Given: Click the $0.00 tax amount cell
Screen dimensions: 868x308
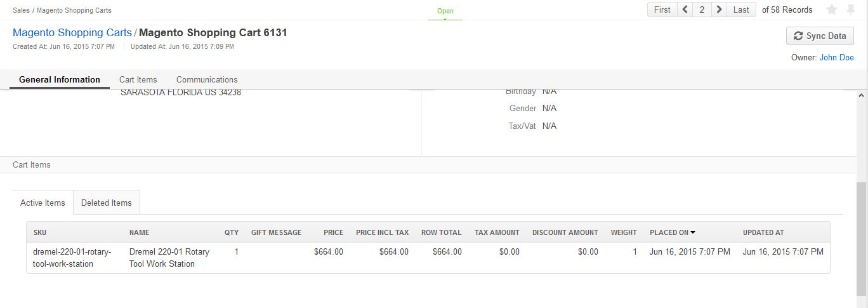Looking at the screenshot, I should 509,252.
